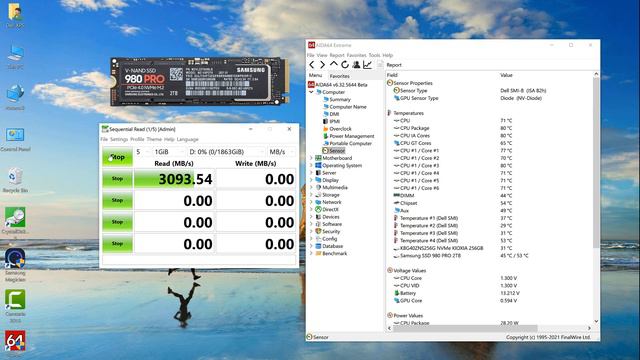The image size is (640, 360).
Task: Expand the Motherboard tree node
Action: pyautogui.click(x=311, y=158)
